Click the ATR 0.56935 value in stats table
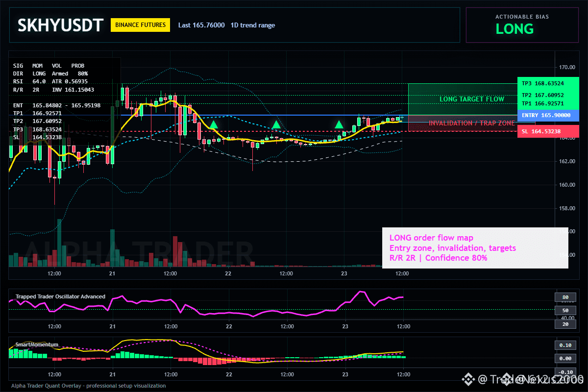The width and height of the screenshot is (588, 392). [x=70, y=81]
